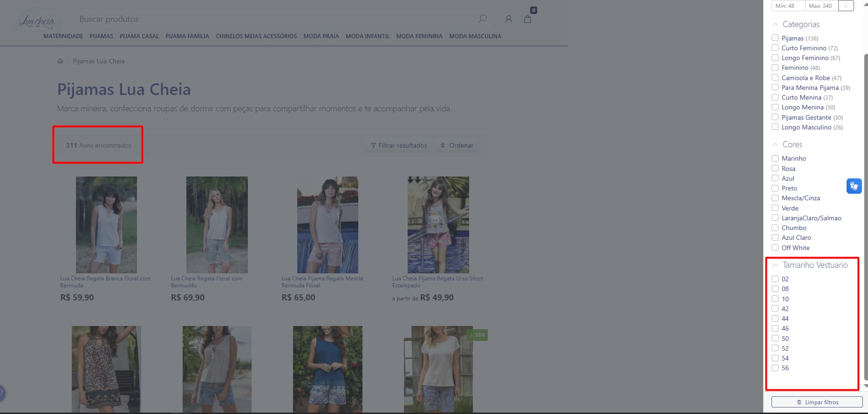
Task: Check the size 42 checkbox
Action: 775,308
